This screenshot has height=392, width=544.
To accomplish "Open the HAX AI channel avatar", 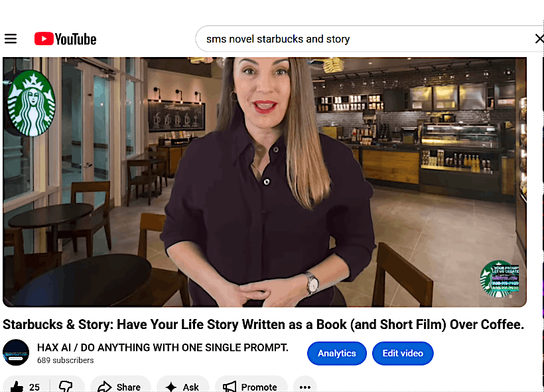I will 16,353.
